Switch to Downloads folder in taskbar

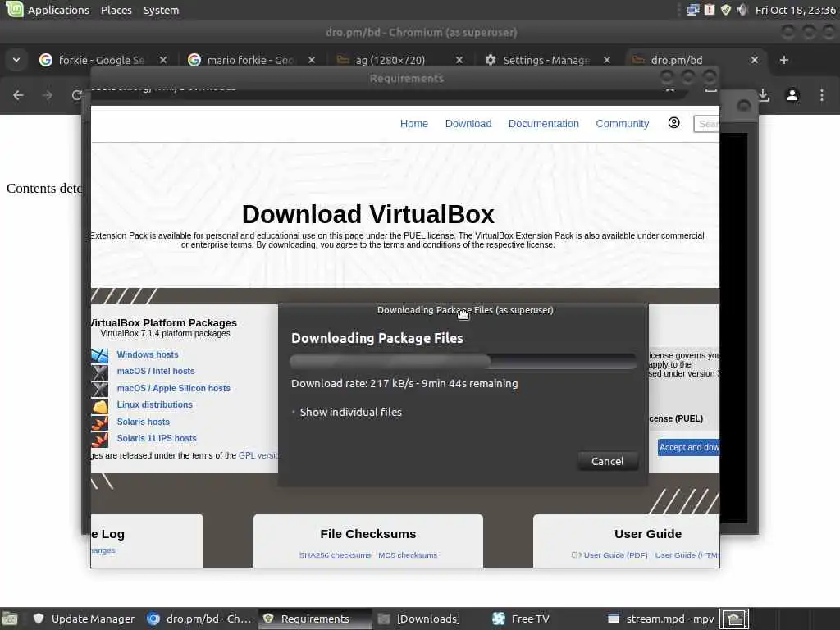(x=419, y=619)
